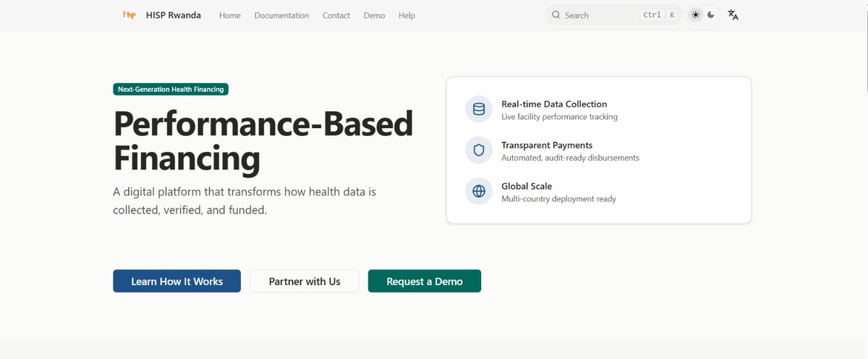The image size is (868, 359).
Task: Switch to light mode sun icon
Action: (695, 14)
